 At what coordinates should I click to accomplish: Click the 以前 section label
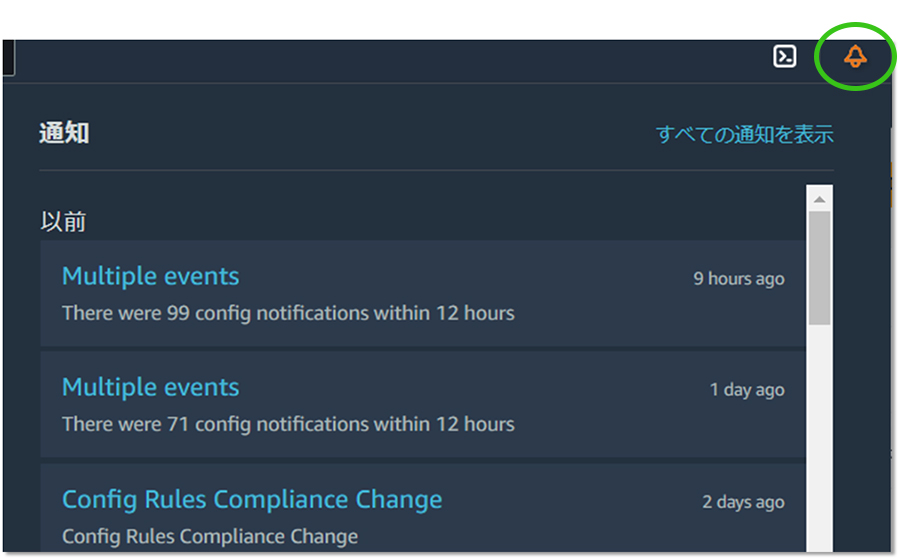coord(63,221)
